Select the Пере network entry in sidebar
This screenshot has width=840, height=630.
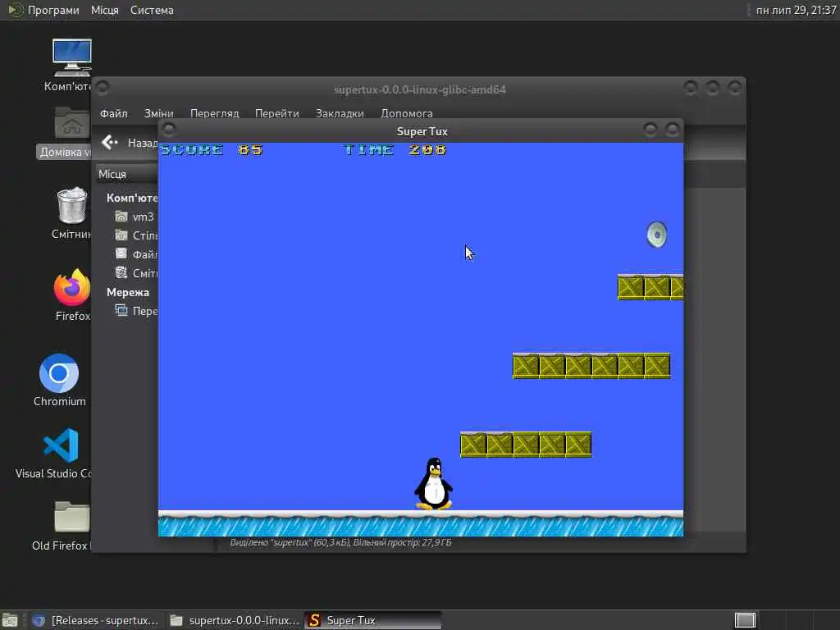(x=135, y=311)
